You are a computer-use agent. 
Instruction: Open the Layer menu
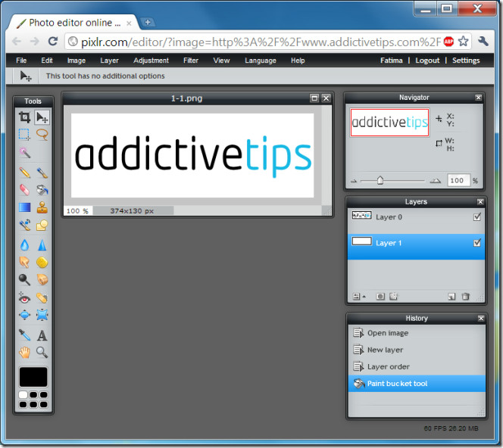[x=109, y=61]
